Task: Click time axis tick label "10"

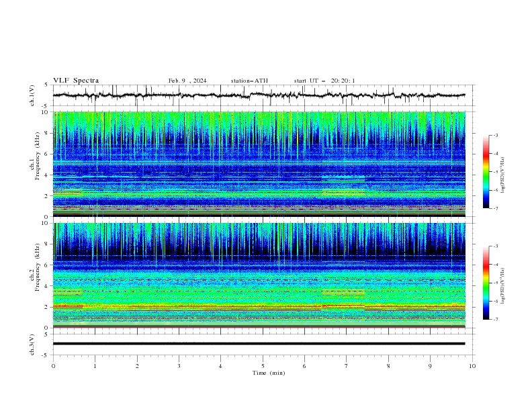Action: tap(472, 366)
